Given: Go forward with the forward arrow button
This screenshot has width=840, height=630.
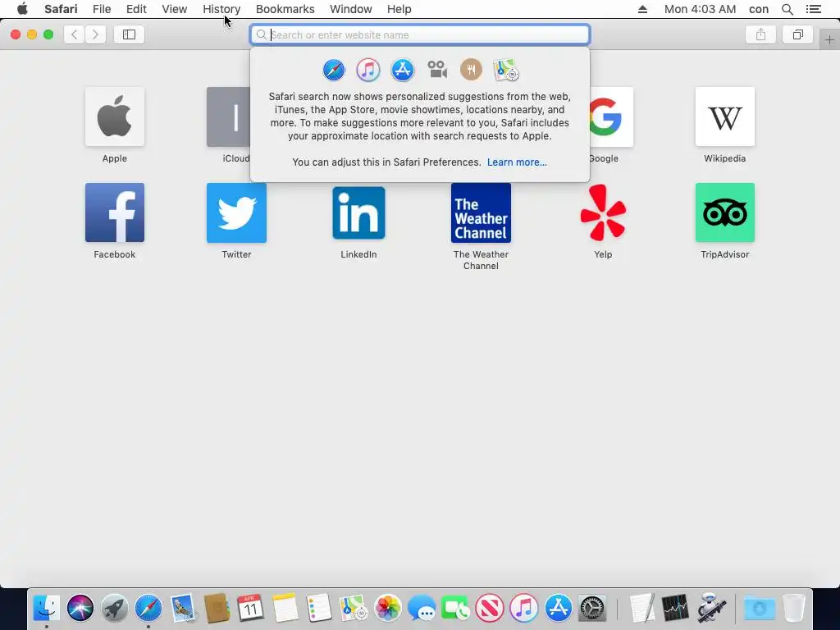Looking at the screenshot, I should click(x=95, y=34).
